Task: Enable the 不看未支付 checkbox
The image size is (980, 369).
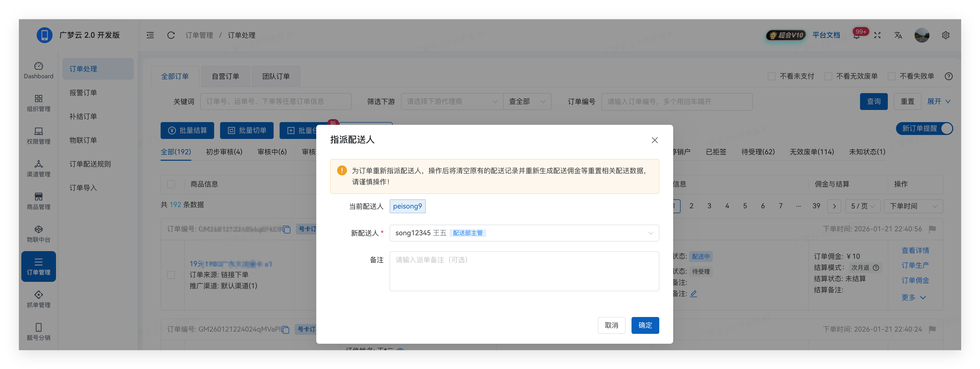Action: click(772, 76)
